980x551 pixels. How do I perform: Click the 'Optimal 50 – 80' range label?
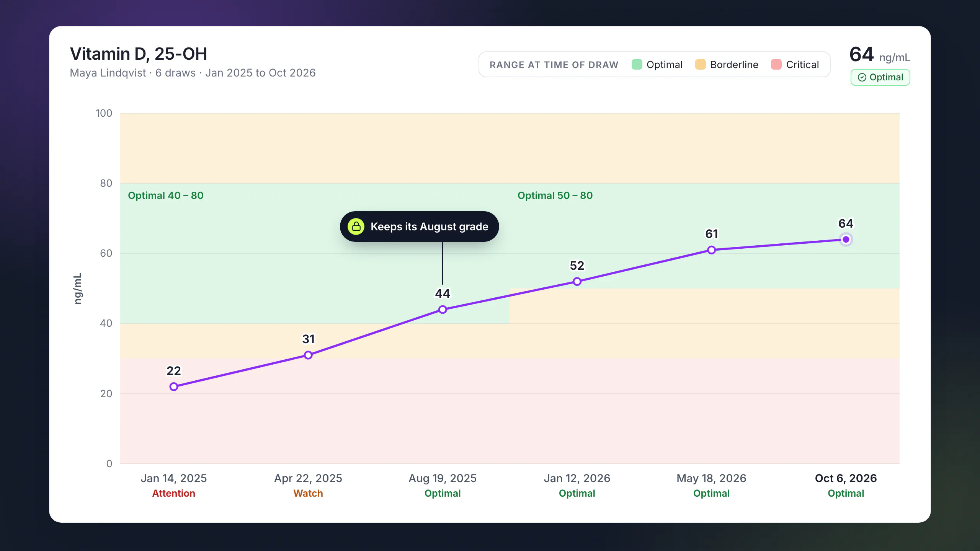(555, 196)
